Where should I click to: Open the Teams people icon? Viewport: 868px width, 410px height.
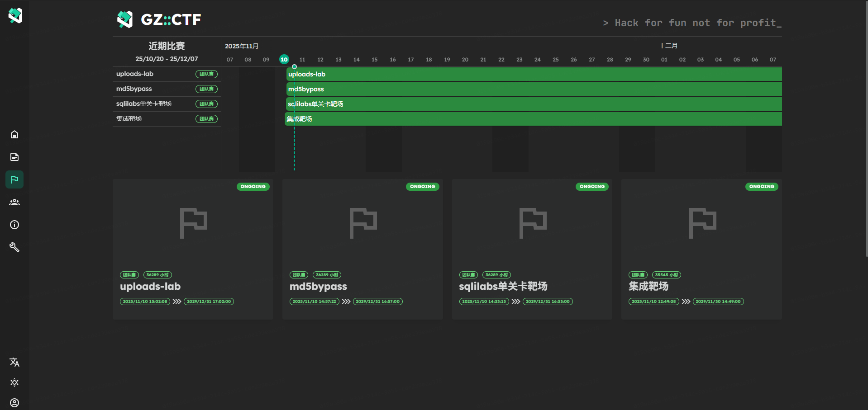[x=14, y=202]
